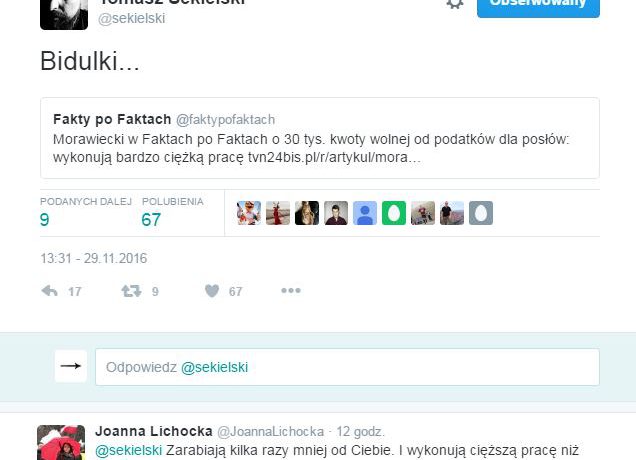The height and width of the screenshot is (460, 636).
Task: Open the gear settings dropdown next to Obserwowany
Action: (x=455, y=3)
